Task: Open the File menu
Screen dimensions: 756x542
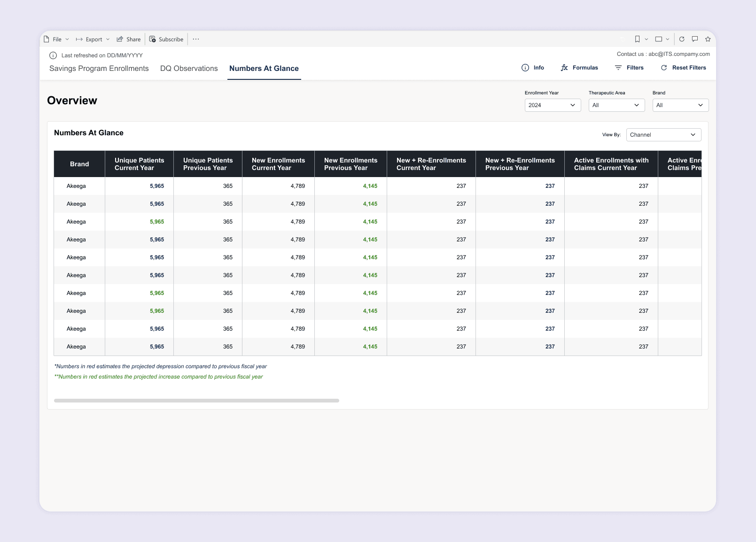Action: click(x=56, y=39)
